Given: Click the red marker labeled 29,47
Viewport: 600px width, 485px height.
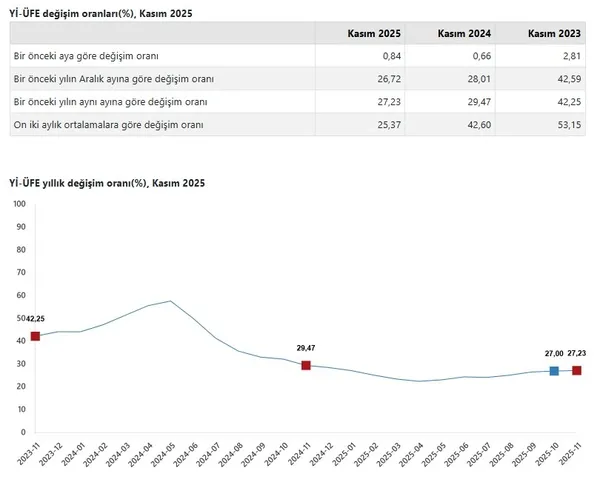Looking at the screenshot, I should click(x=306, y=366).
